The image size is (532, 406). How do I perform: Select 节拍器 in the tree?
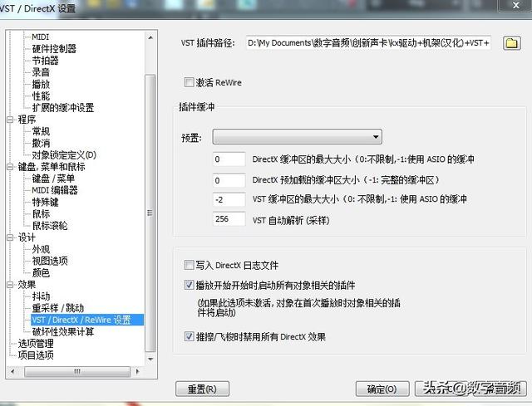(45, 61)
